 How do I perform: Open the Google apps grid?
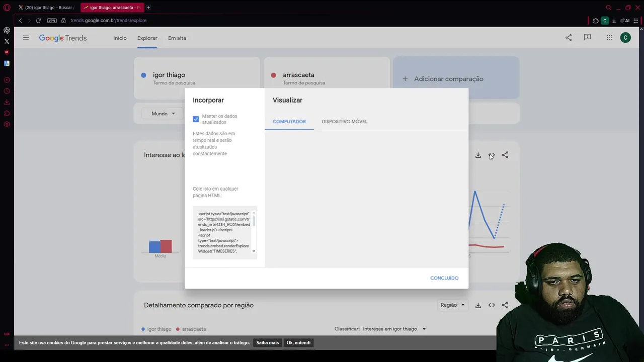(609, 38)
